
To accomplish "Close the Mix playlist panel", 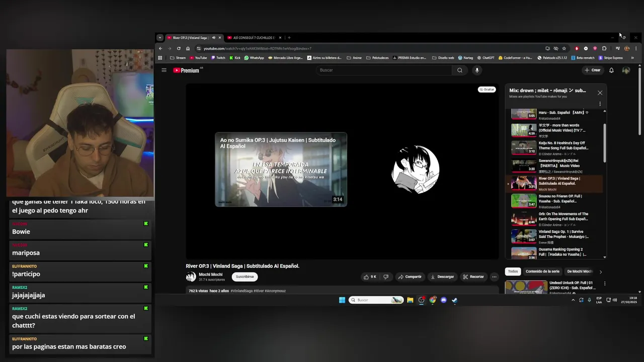I will (600, 93).
